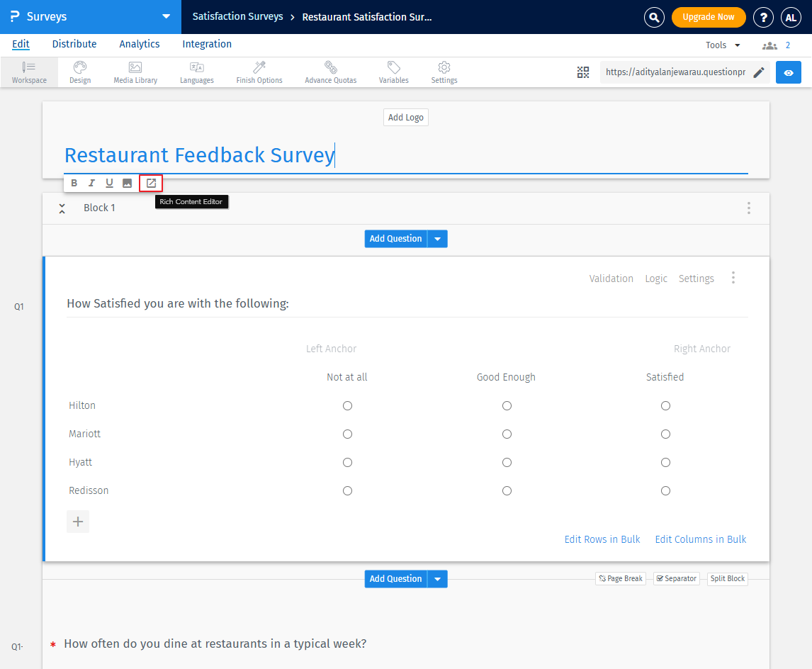812x669 pixels.
Task: Preview the survey using the eye icon
Action: tap(788, 72)
